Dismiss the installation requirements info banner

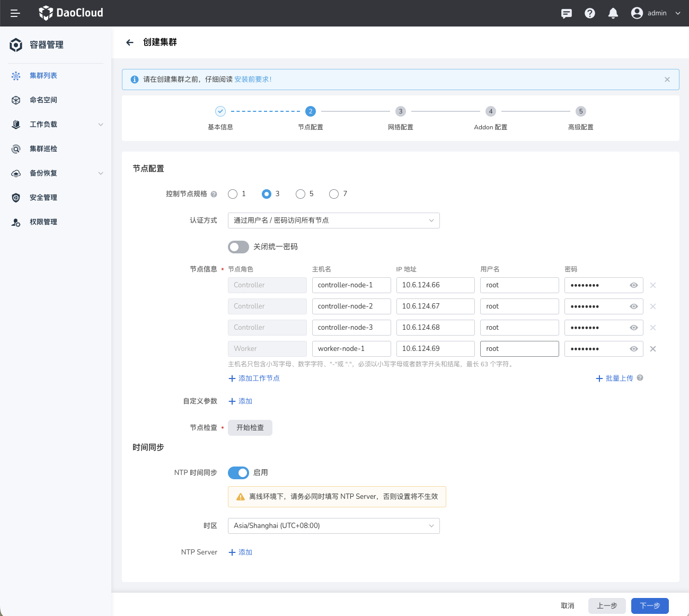coord(667,80)
